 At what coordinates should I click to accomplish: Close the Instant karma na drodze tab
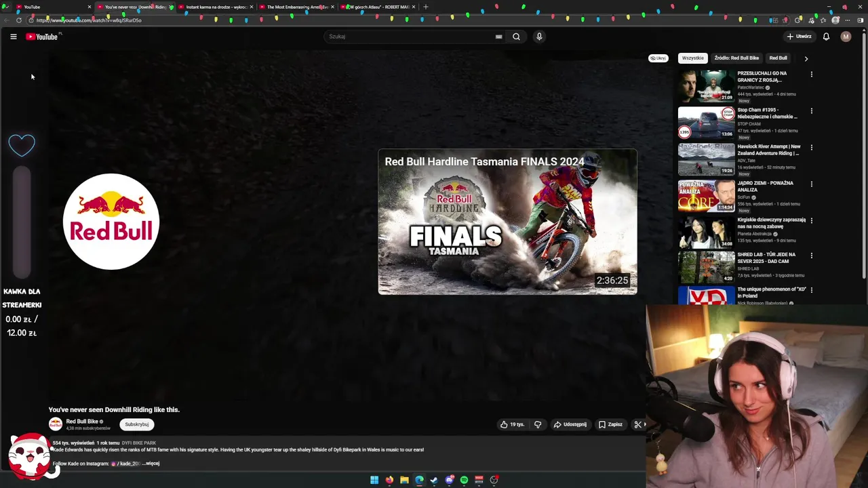pyautogui.click(x=252, y=7)
